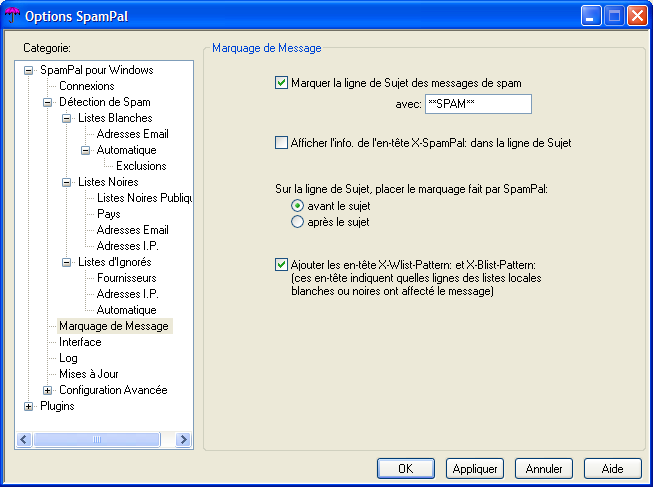
Task: Select the Pays tree item
Action: coord(109,214)
